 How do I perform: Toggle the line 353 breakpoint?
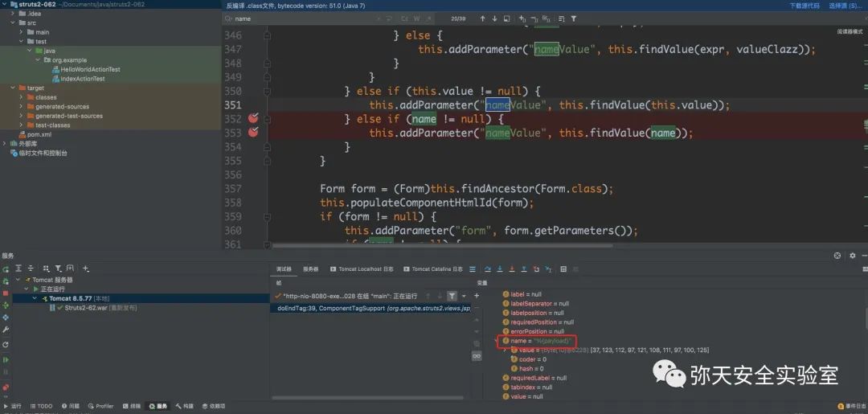point(253,133)
